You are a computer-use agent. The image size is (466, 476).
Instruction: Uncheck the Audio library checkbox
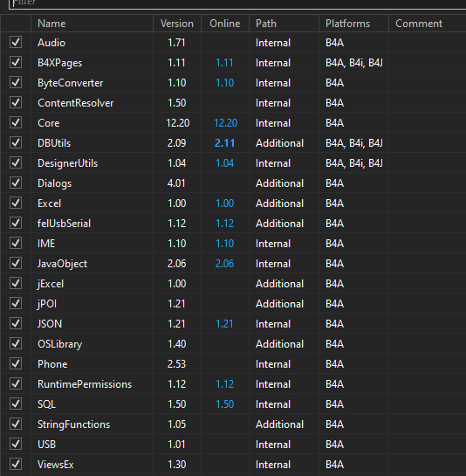click(x=16, y=42)
